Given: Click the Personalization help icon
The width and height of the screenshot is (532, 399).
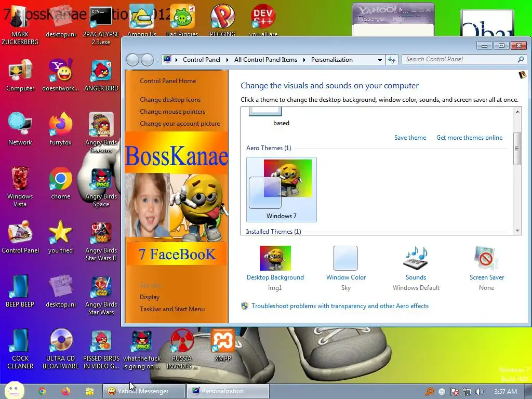Looking at the screenshot, I should 523,75.
